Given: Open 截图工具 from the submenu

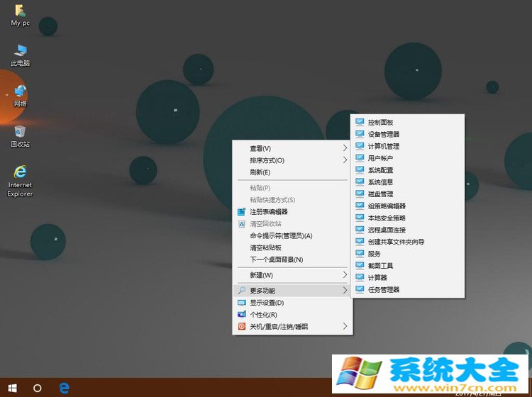Looking at the screenshot, I should 407,265.
